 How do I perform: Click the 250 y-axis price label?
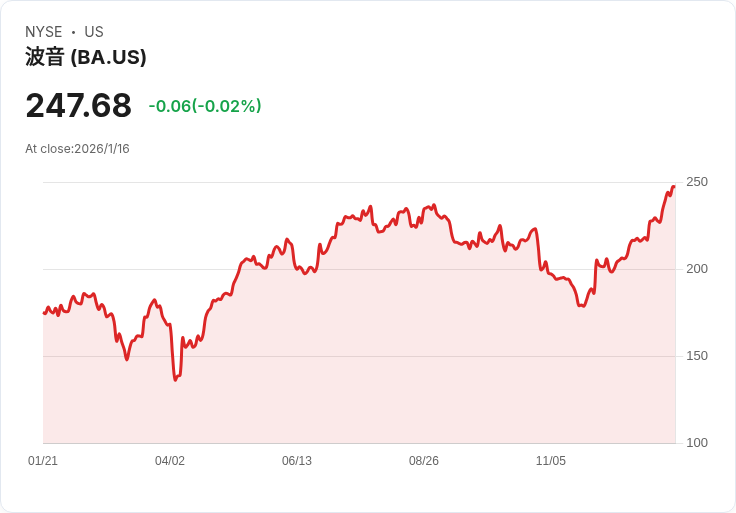pos(697,182)
